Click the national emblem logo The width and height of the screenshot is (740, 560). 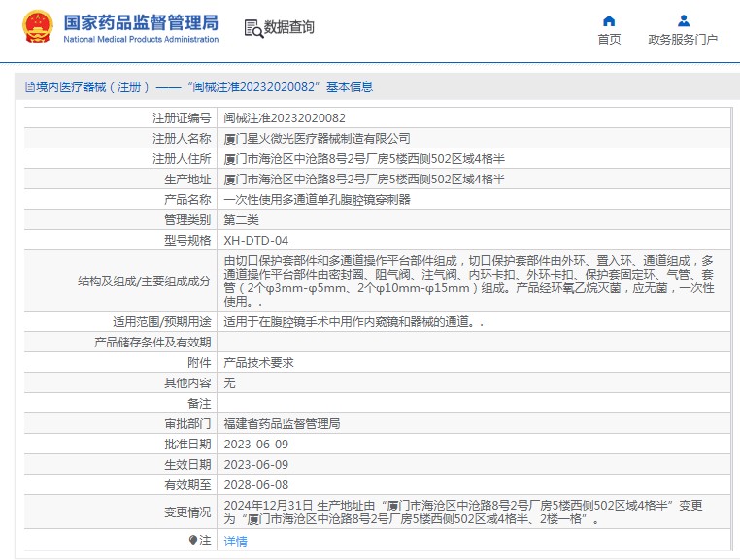pyautogui.click(x=38, y=27)
